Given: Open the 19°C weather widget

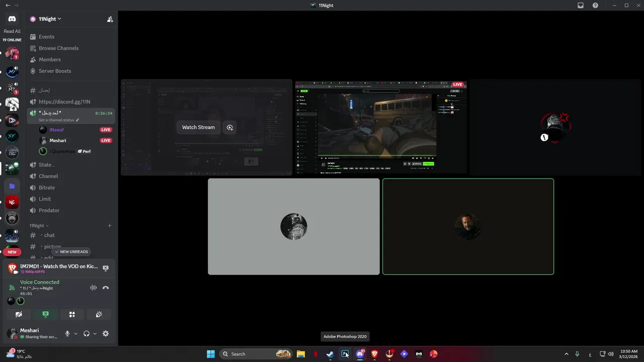Looking at the screenshot, I should pyautogui.click(x=19, y=354).
